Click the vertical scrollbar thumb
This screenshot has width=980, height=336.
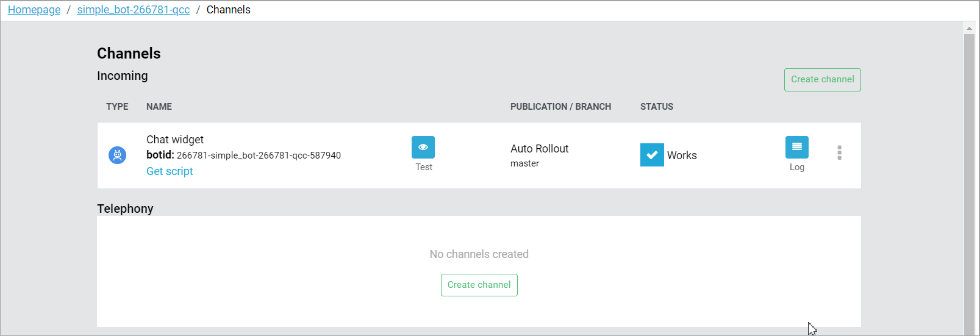pos(969,183)
